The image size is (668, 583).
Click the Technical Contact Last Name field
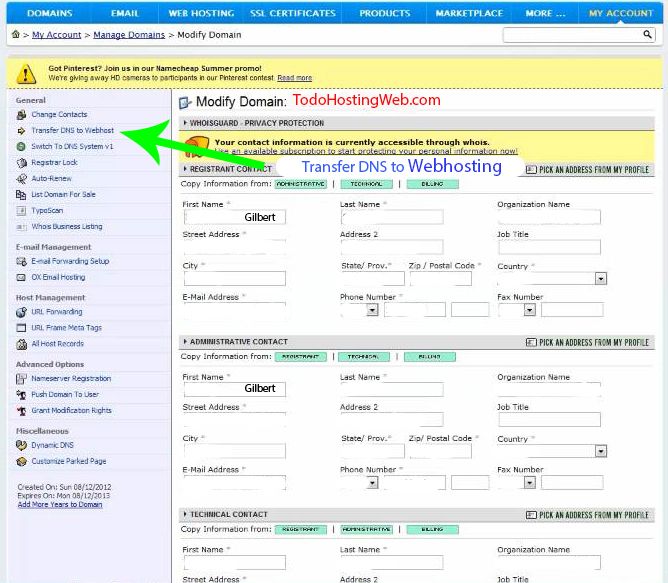coord(392,562)
